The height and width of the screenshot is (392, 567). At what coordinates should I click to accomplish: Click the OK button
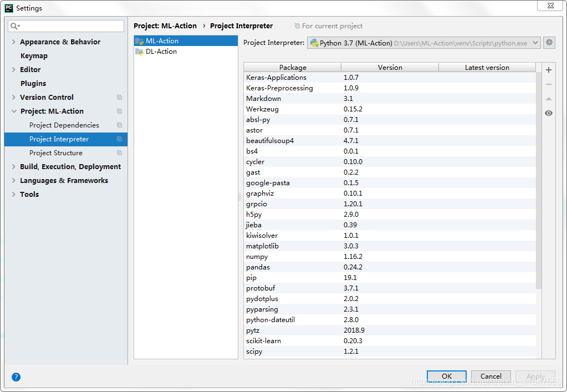tap(447, 376)
